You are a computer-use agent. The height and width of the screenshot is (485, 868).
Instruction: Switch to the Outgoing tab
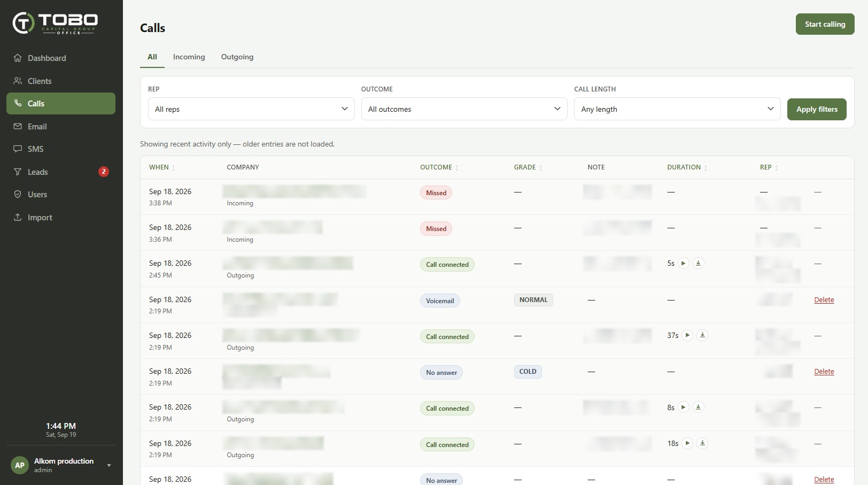237,57
